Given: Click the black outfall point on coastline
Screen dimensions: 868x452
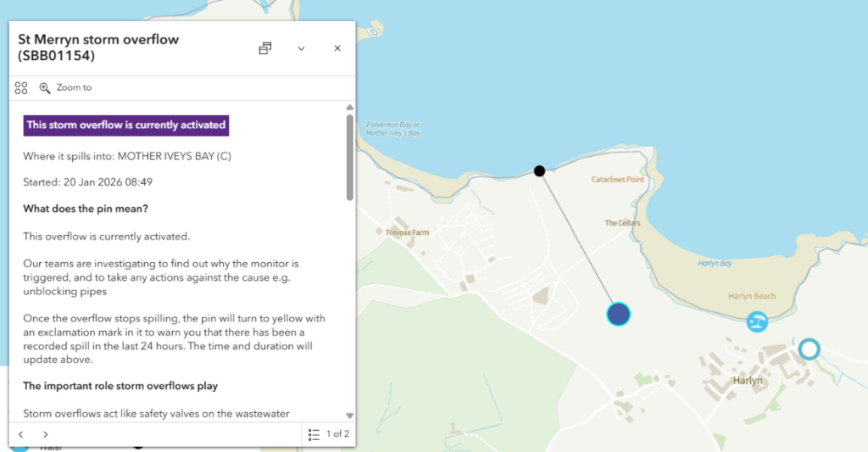Looking at the screenshot, I should pos(539,171).
